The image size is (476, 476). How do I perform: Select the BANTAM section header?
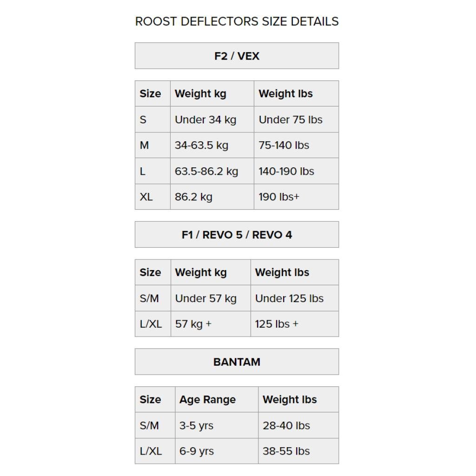pos(237,362)
